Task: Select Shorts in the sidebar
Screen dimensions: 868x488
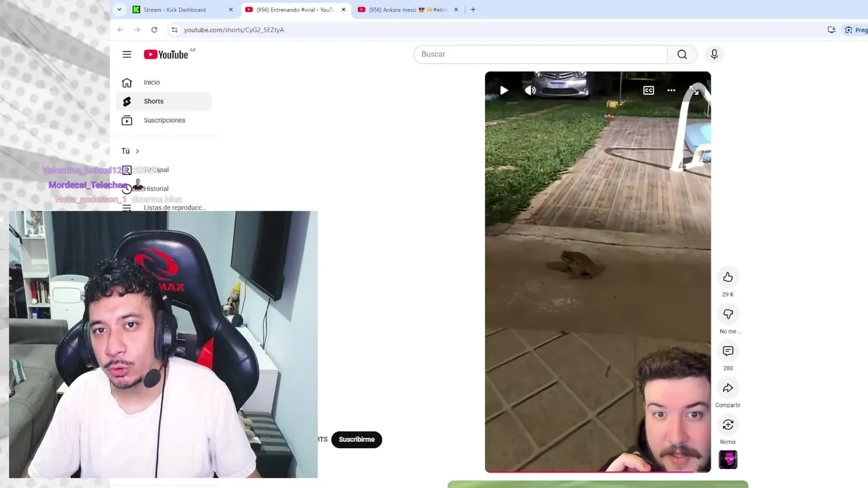Action: point(164,101)
